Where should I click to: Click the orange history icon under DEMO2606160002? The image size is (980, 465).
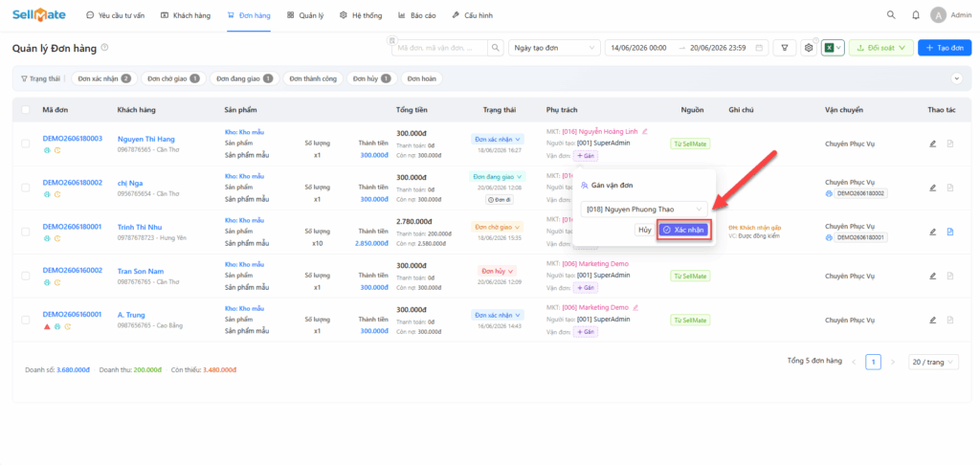(x=57, y=282)
